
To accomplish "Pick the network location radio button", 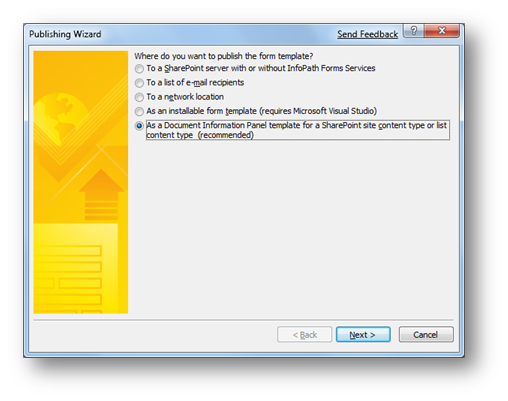I will pyautogui.click(x=139, y=97).
